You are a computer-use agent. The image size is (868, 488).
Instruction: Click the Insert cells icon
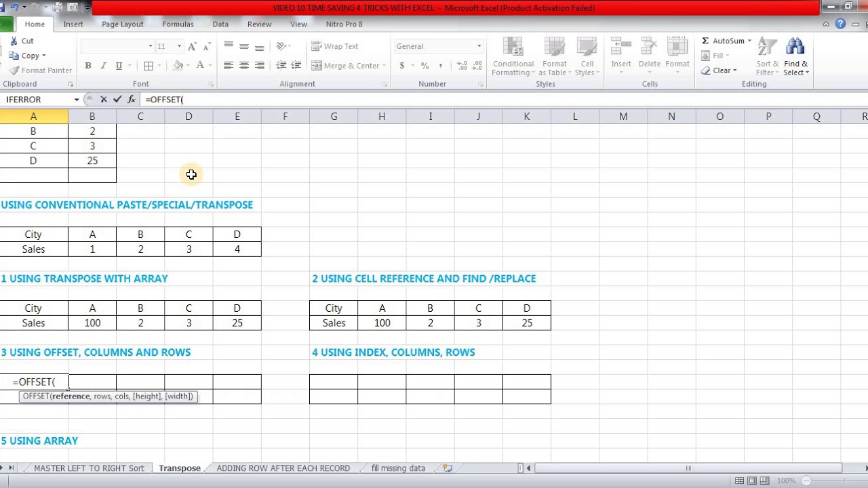(621, 46)
